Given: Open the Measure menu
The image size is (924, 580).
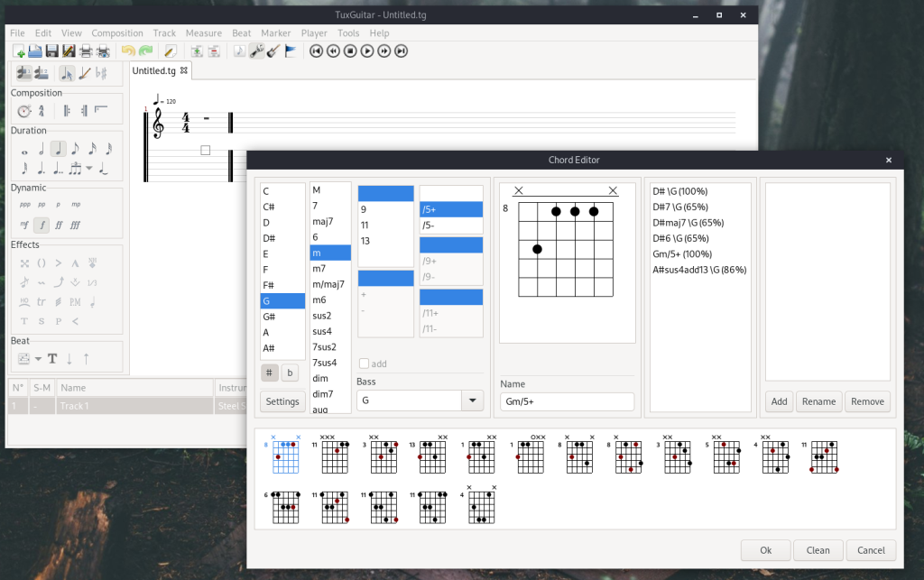Looking at the screenshot, I should pos(203,33).
